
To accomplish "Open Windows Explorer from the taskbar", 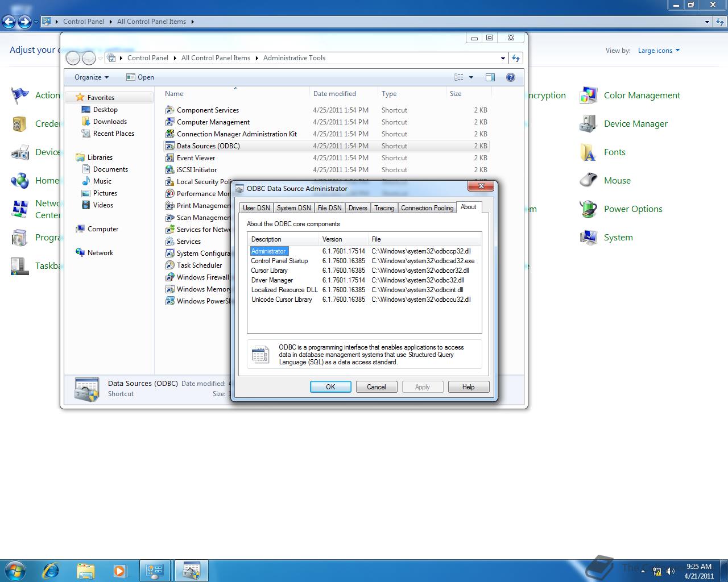I will [85, 570].
